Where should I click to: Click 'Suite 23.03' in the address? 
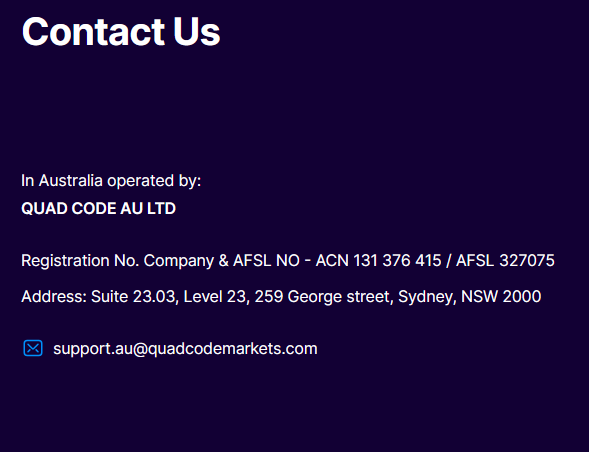tap(133, 297)
